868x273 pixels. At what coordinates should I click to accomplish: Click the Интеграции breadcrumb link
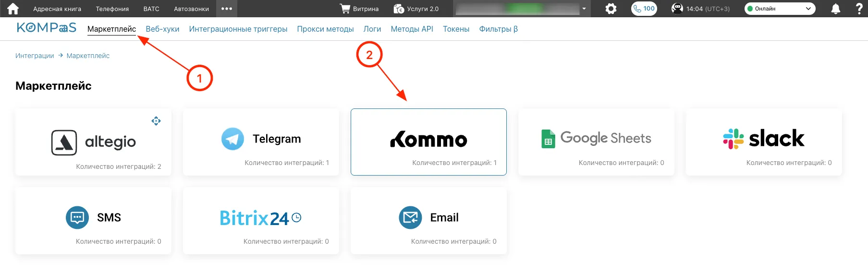[35, 56]
